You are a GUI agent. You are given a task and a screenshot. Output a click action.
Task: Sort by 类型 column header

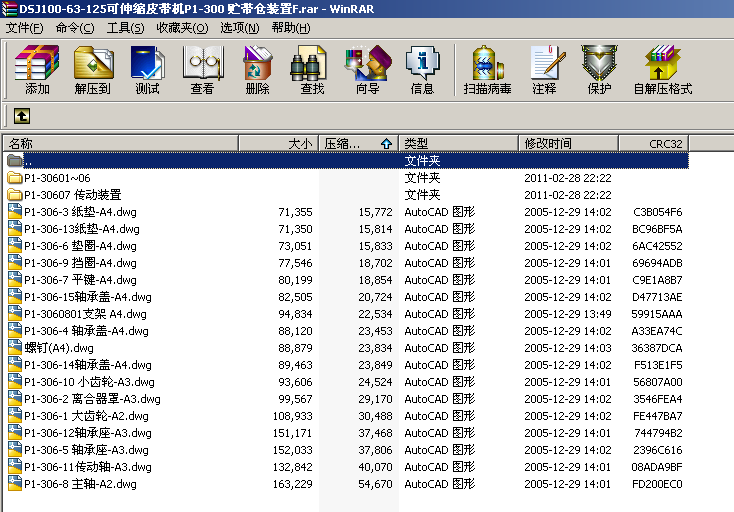click(459, 143)
